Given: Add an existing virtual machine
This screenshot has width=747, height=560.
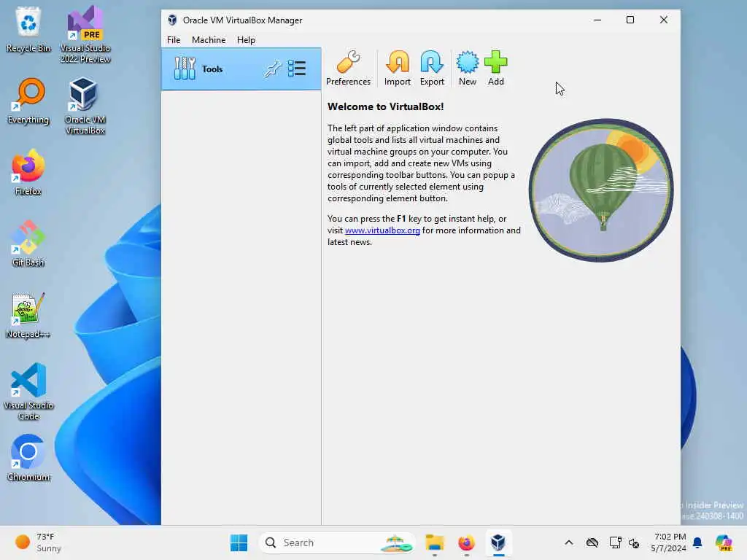Looking at the screenshot, I should click(496, 69).
